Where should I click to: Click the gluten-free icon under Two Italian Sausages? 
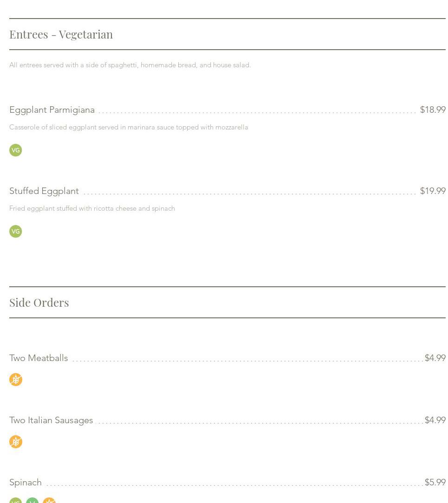coord(16,442)
